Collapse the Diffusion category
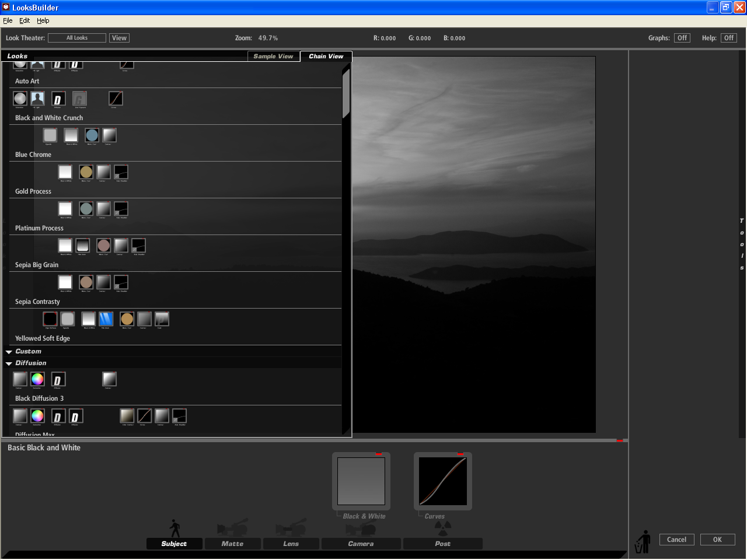Viewport: 747px width, 560px height. tap(9, 363)
